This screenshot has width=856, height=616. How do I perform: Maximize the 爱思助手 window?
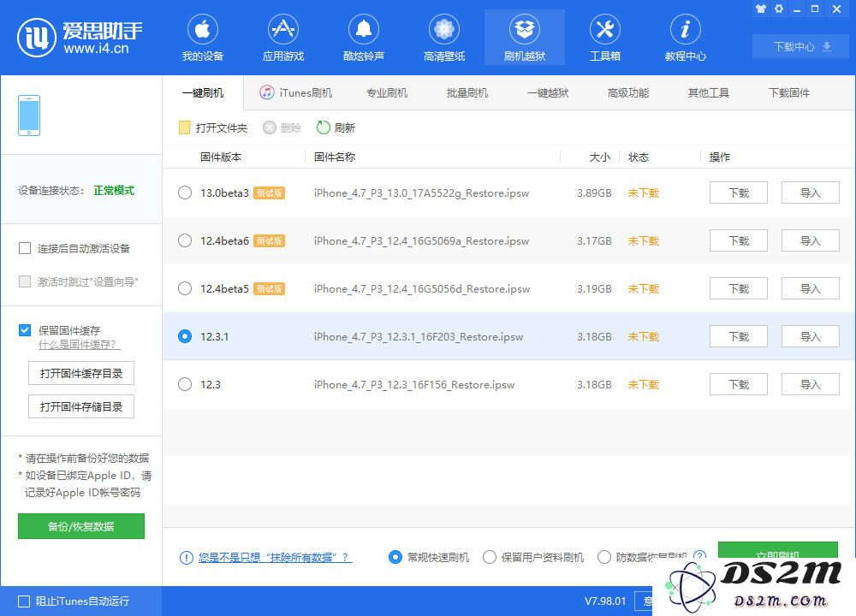[815, 9]
